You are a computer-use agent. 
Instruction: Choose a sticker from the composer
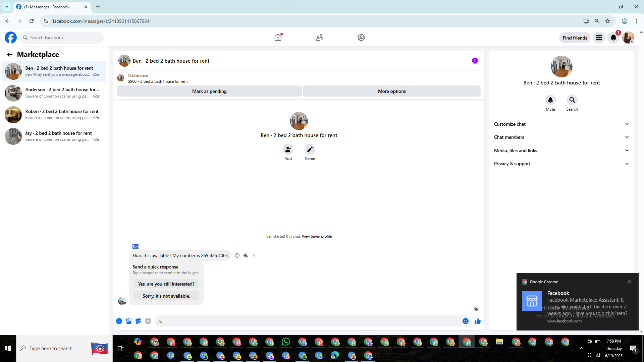138,321
